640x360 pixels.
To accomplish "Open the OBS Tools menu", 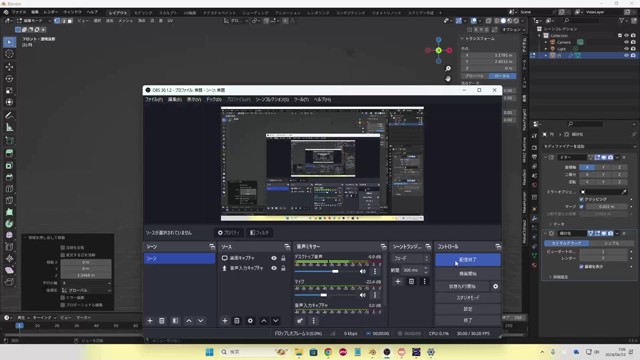I will point(301,100).
